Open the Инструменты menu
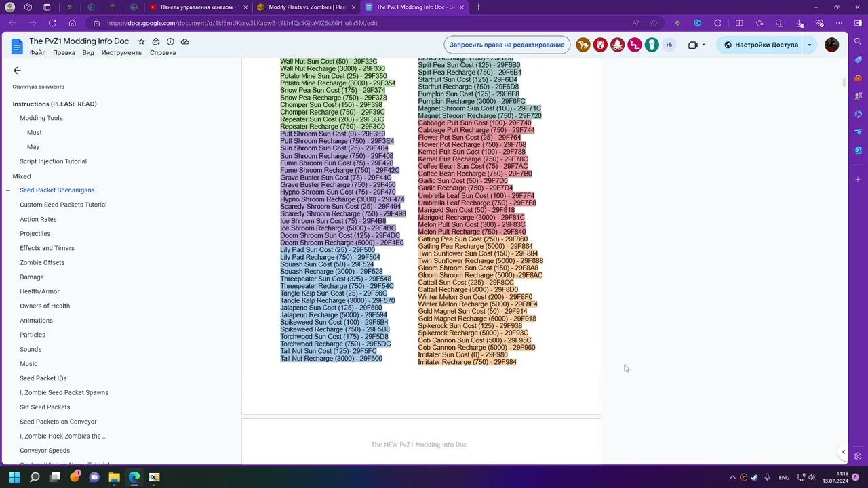The height and width of the screenshot is (488, 868). click(122, 53)
